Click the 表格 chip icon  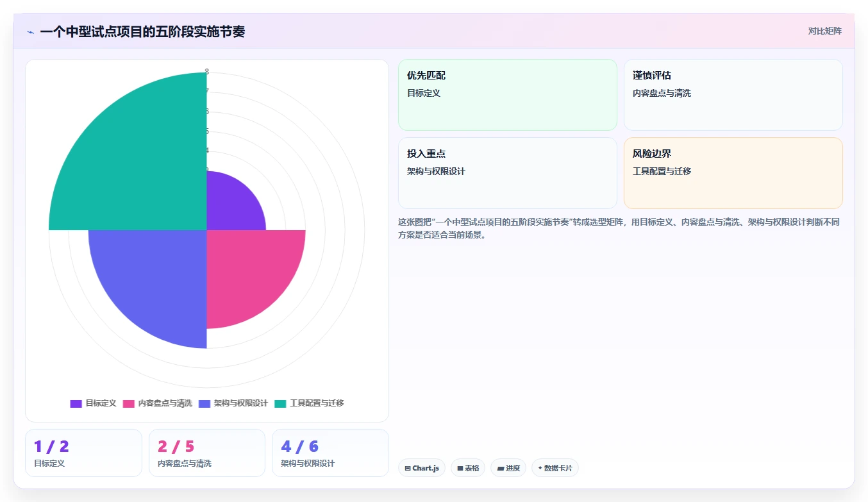tap(460, 469)
